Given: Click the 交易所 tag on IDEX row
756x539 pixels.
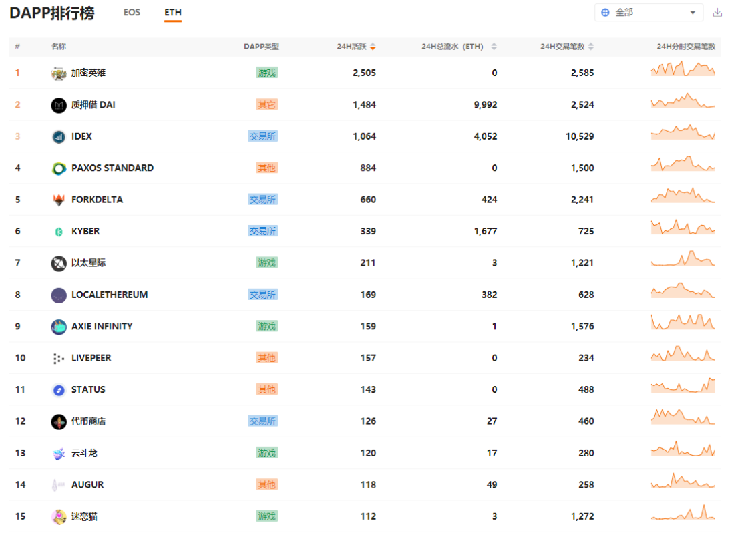Looking at the screenshot, I should point(262,136).
